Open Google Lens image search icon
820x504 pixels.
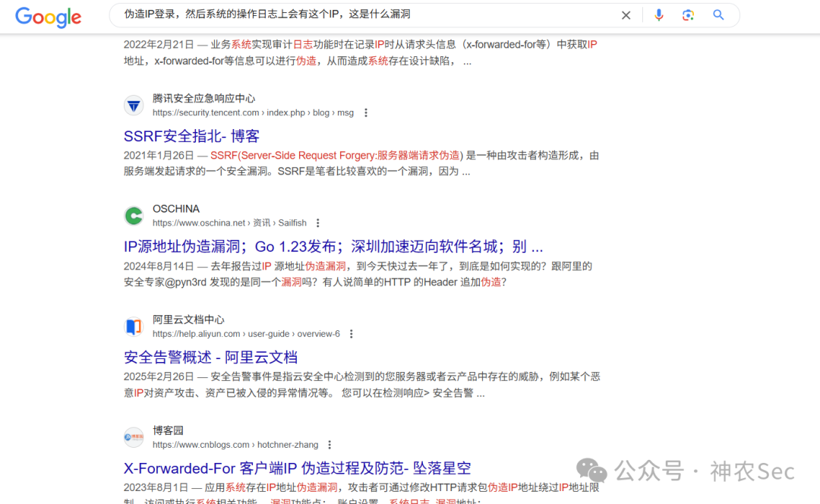click(x=688, y=15)
